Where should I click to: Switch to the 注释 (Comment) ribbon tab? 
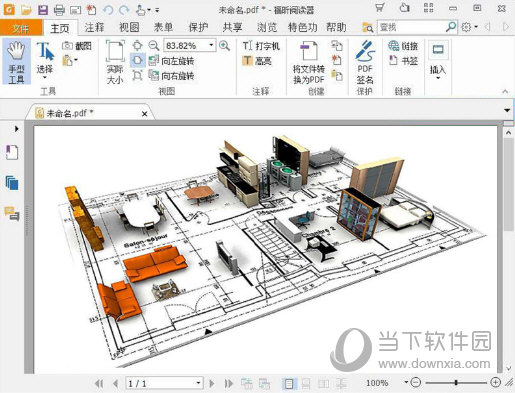click(x=95, y=27)
